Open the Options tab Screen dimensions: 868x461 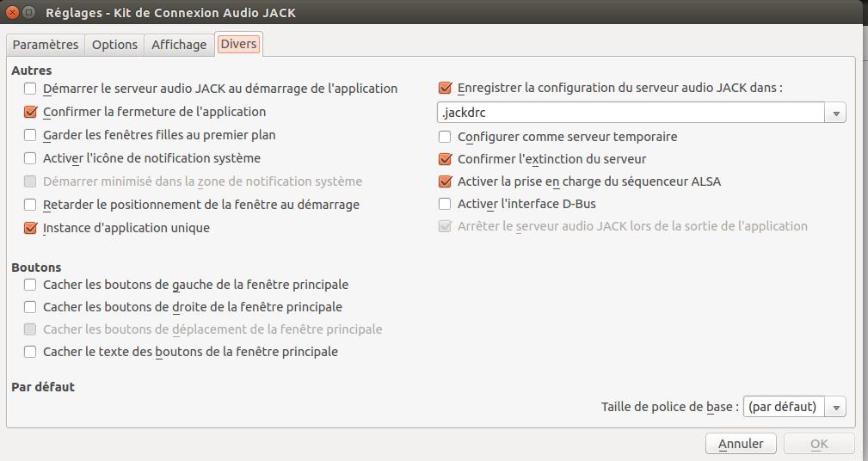(x=114, y=45)
